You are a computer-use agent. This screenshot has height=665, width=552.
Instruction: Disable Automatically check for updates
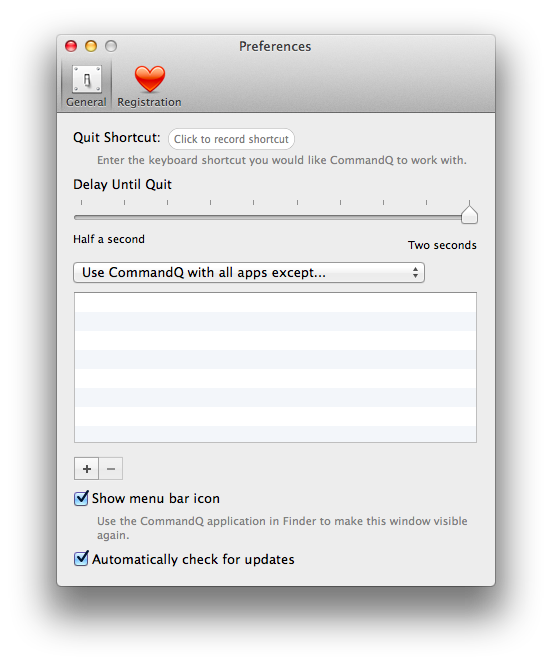[81, 559]
